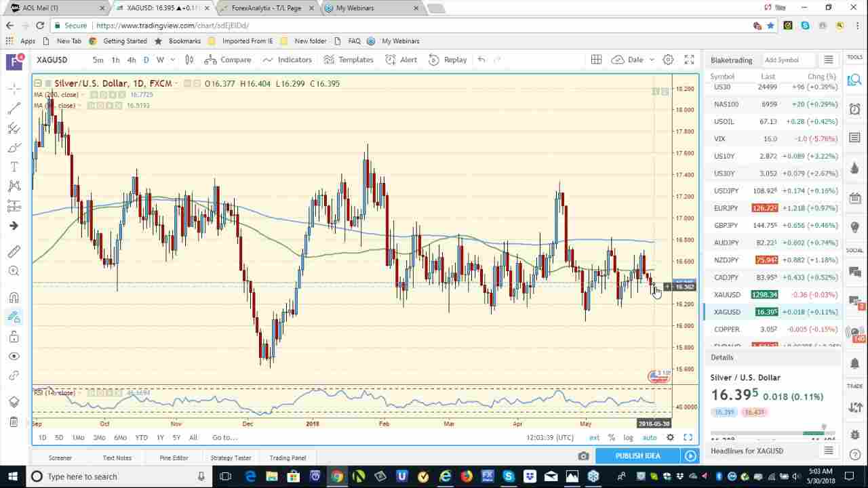Switch to the ForexAnalytix browser tab

pos(266,8)
